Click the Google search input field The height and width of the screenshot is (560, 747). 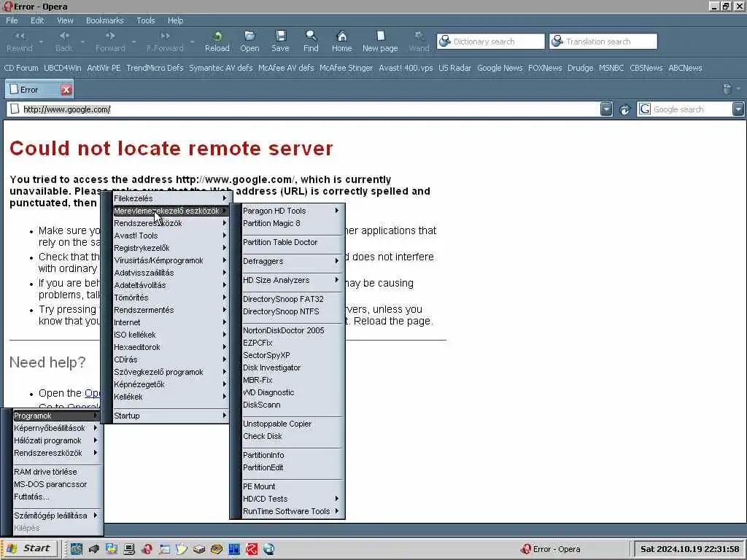coord(691,109)
